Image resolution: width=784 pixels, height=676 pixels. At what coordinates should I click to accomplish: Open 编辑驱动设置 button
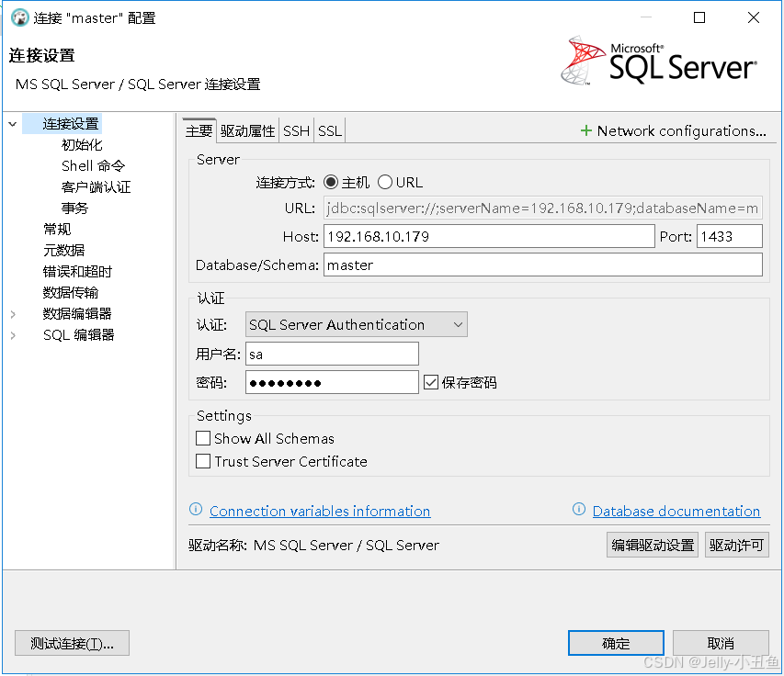(x=653, y=545)
